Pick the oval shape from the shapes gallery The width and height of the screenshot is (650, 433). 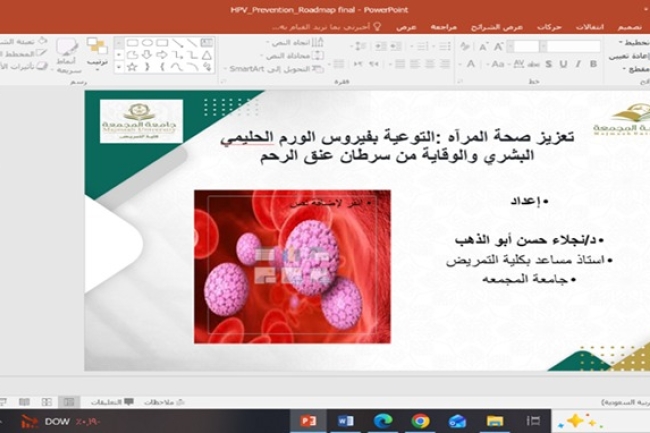coord(147,43)
